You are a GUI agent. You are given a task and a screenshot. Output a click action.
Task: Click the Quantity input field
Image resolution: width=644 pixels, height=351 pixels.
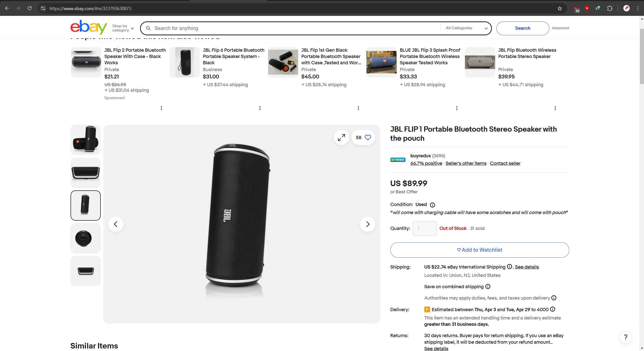[425, 228]
